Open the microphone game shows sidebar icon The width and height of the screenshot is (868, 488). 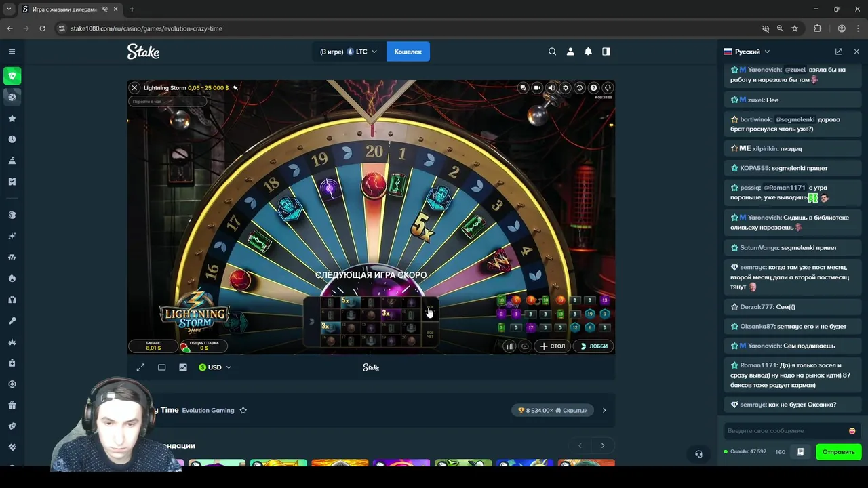pyautogui.click(x=12, y=321)
